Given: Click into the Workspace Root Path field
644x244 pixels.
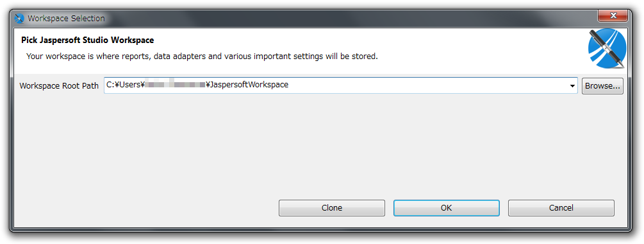Looking at the screenshot, I should point(340,85).
